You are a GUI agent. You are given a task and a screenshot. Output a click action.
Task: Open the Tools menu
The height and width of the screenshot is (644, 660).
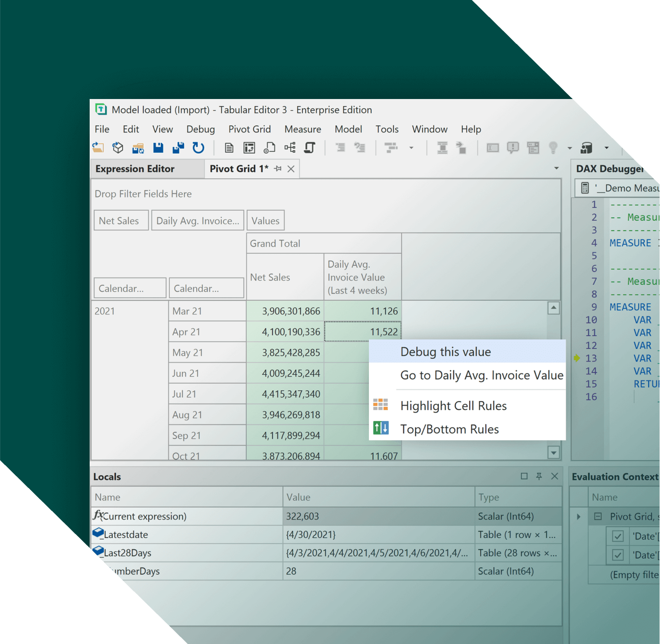click(387, 129)
